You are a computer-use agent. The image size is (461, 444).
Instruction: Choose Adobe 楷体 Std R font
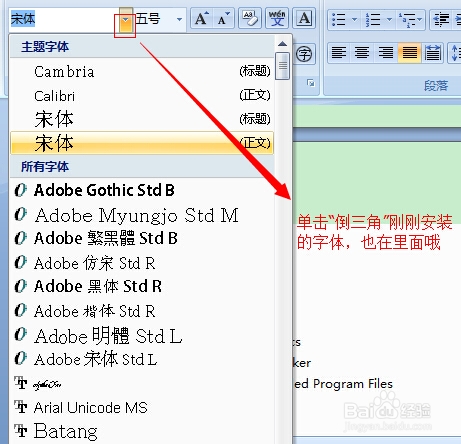click(142, 311)
